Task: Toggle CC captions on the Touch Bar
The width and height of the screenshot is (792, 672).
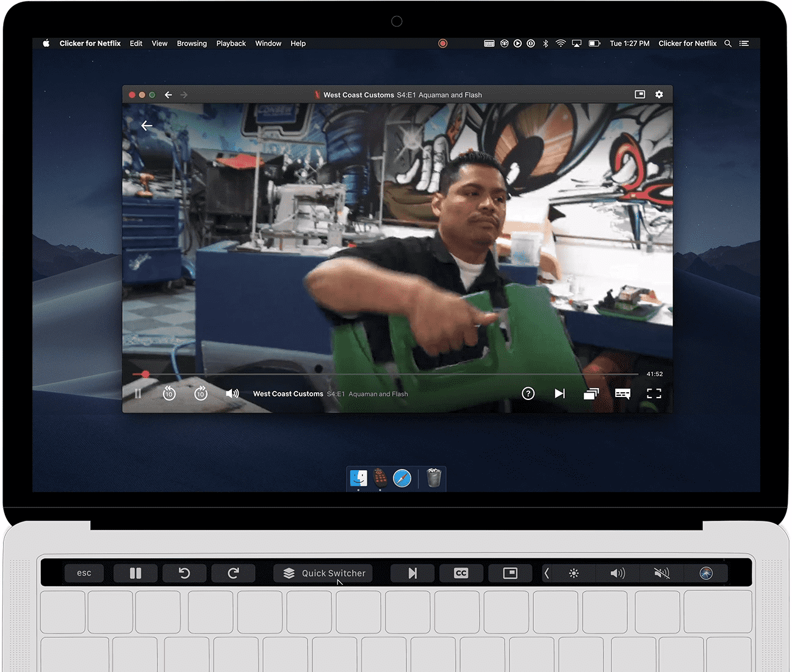Action: (x=461, y=573)
